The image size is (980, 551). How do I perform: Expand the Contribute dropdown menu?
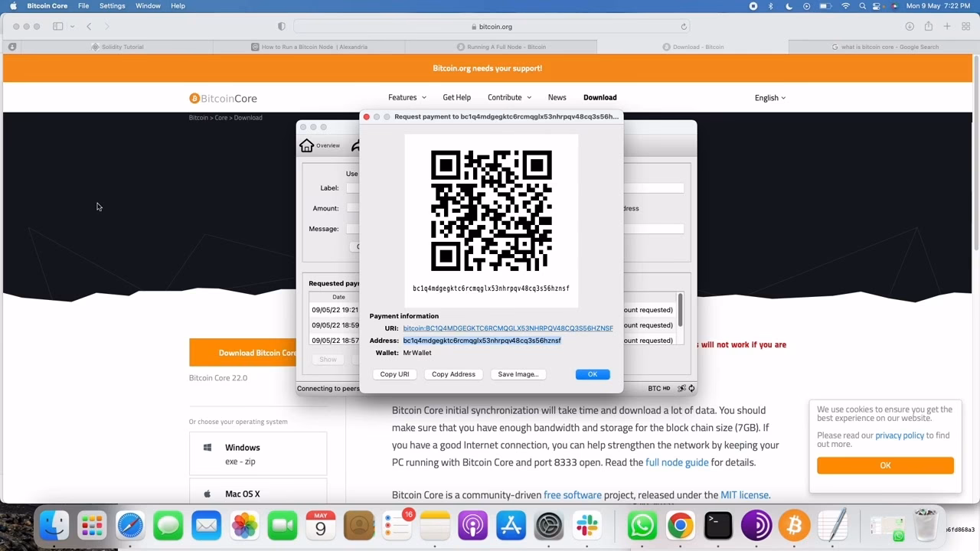(509, 97)
